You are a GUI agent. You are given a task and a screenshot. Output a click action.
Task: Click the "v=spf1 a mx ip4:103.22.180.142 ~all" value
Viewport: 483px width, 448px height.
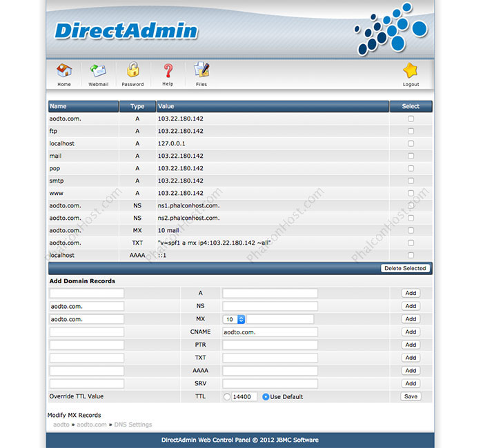(x=214, y=243)
